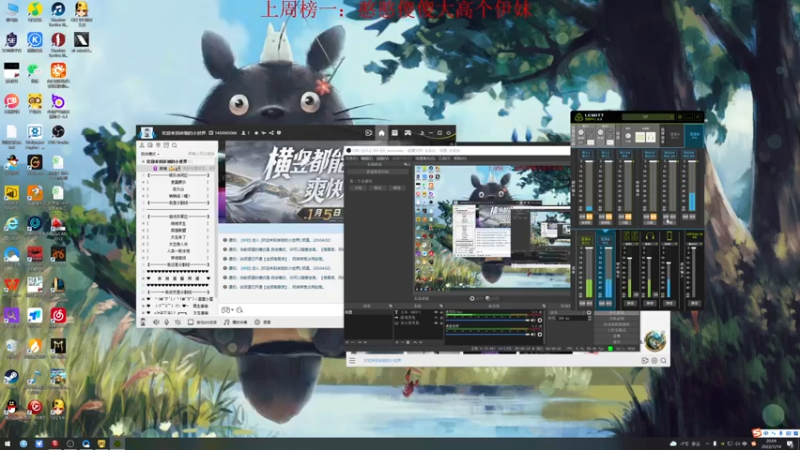Switch to Mix A tab in Lewitt
The height and width of the screenshot is (450, 800).
[675, 134]
